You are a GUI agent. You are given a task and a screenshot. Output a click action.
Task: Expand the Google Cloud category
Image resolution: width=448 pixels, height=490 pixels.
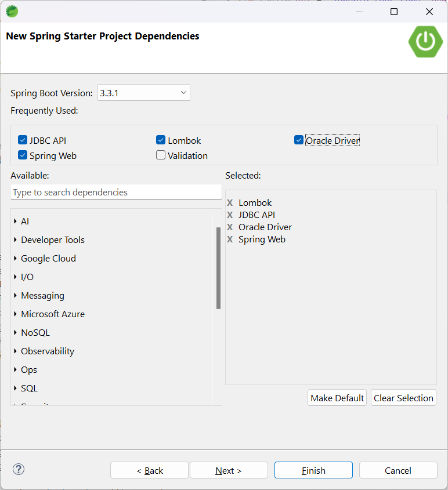tap(15, 259)
